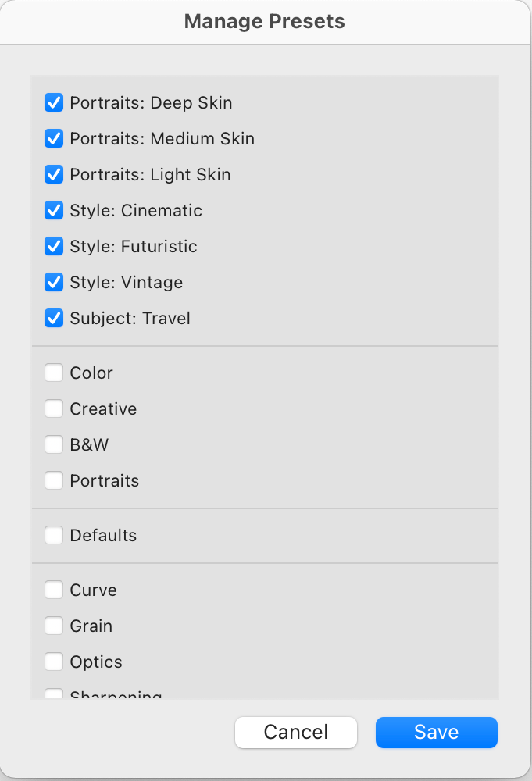Uncheck Portraits: Medium Skin preset

point(54,138)
